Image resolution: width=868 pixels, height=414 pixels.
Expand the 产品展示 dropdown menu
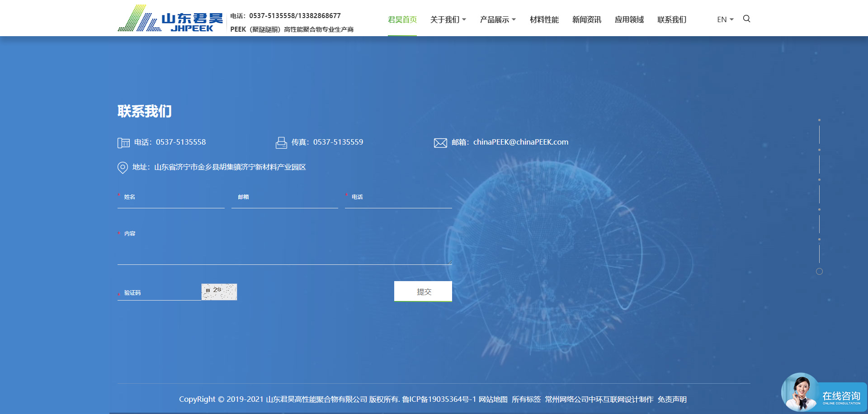coord(498,19)
